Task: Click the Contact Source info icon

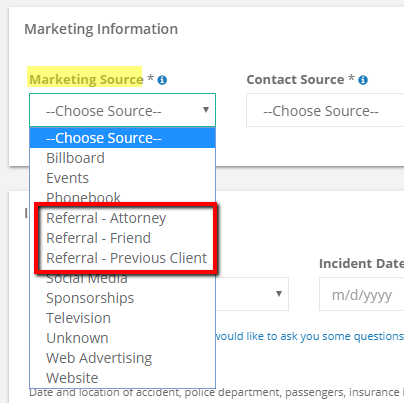Action: [363, 80]
